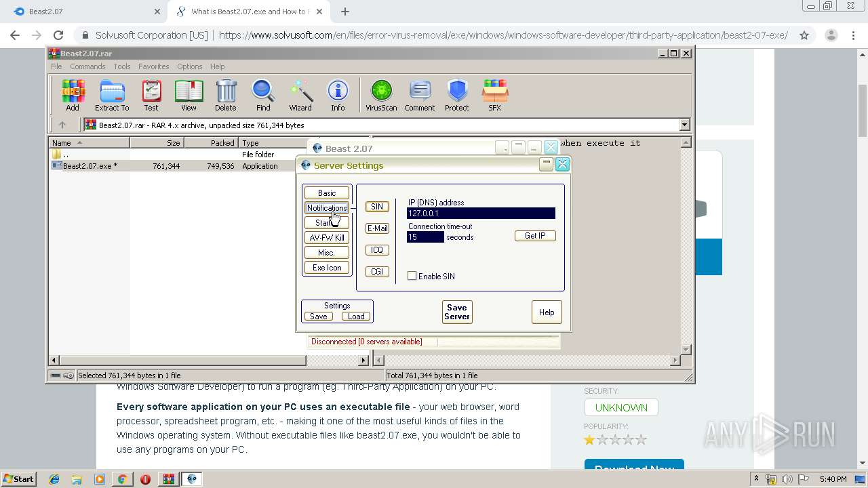Click WinRAR taskbar icon
The height and width of the screenshot is (488, 868).
168,479
